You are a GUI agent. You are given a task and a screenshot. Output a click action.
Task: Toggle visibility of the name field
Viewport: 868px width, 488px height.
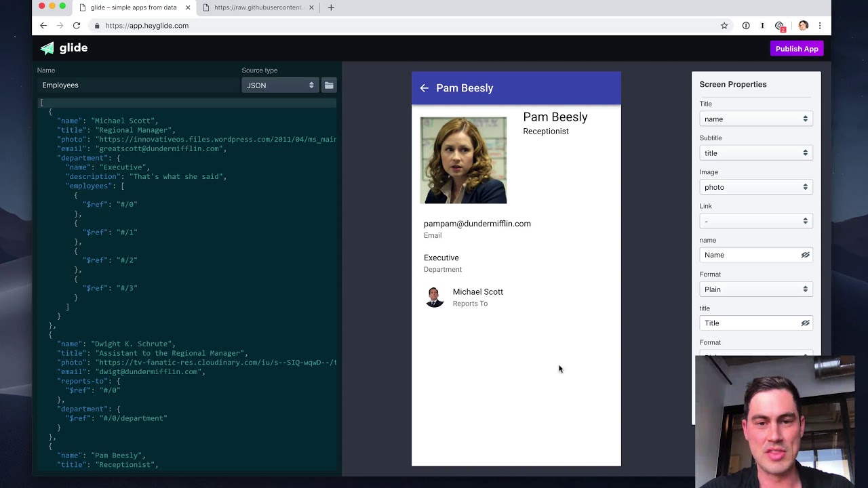pyautogui.click(x=805, y=256)
